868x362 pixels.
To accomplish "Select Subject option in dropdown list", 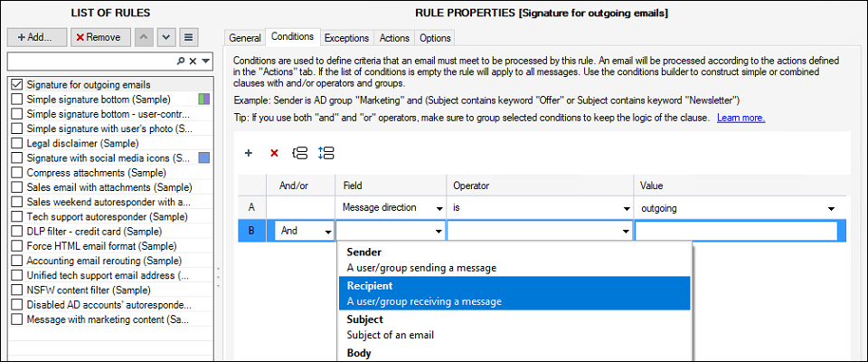I will [x=514, y=327].
